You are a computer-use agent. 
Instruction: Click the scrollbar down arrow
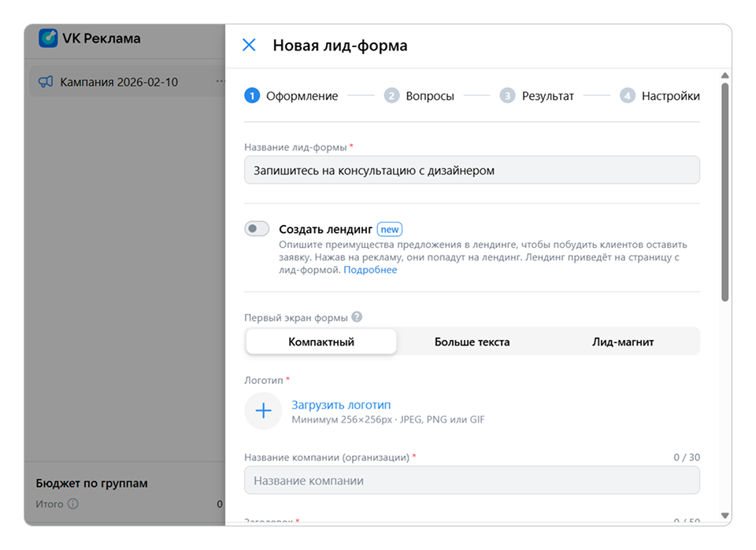(724, 516)
